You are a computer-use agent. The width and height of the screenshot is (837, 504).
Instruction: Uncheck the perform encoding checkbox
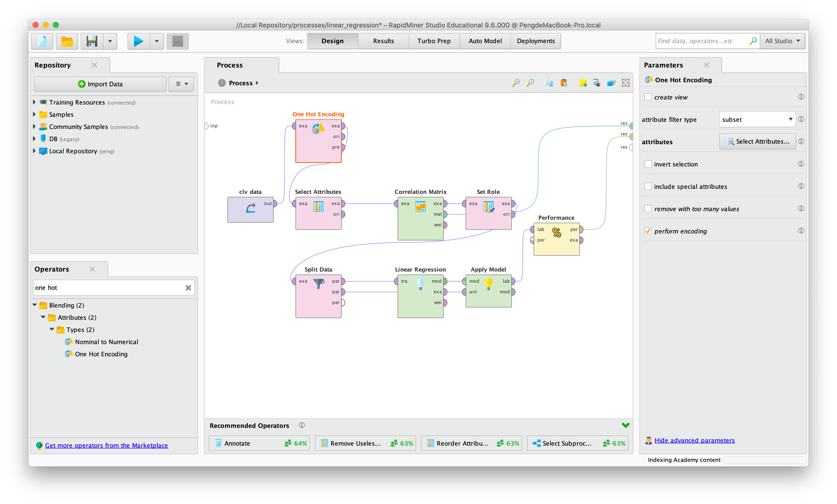[648, 231]
